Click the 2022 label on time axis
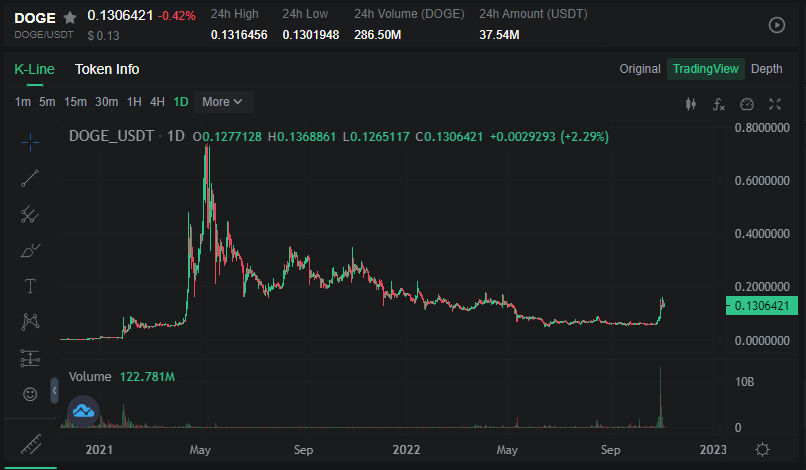This screenshot has width=806, height=470. (406, 450)
